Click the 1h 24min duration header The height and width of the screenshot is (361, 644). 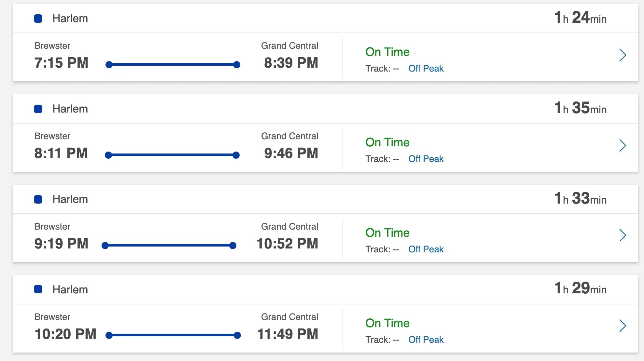click(580, 18)
